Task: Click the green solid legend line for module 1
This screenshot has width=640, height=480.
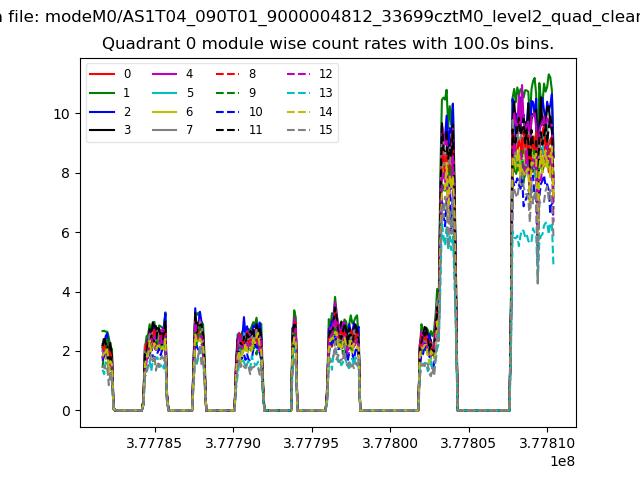Action: coord(102,93)
